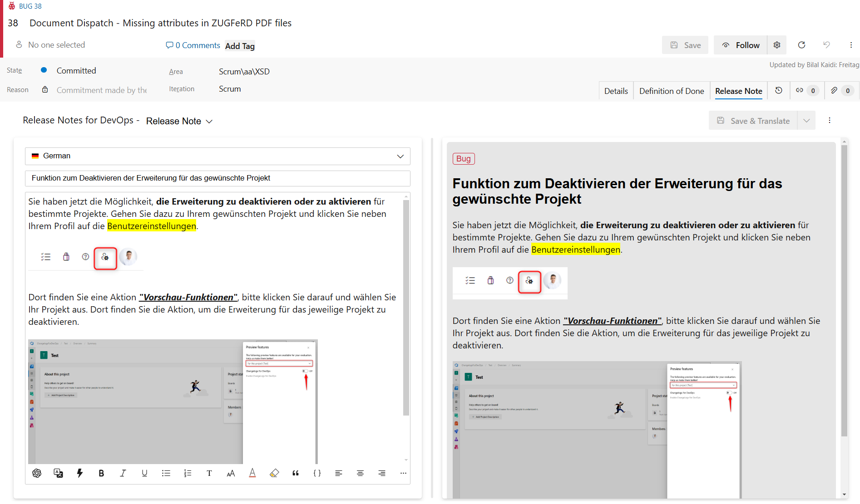Toggle italic formatting

123,473
